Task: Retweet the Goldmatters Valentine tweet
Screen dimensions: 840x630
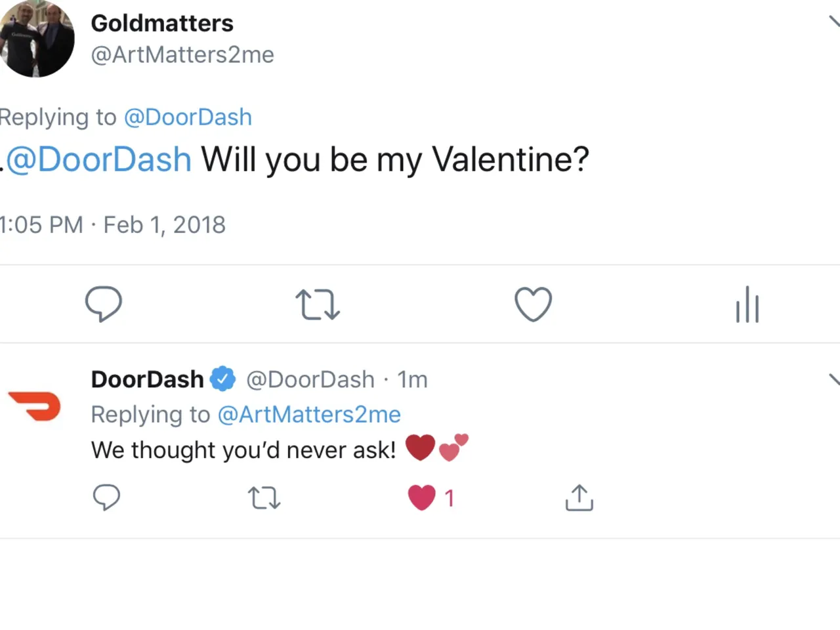Action: pos(318,304)
